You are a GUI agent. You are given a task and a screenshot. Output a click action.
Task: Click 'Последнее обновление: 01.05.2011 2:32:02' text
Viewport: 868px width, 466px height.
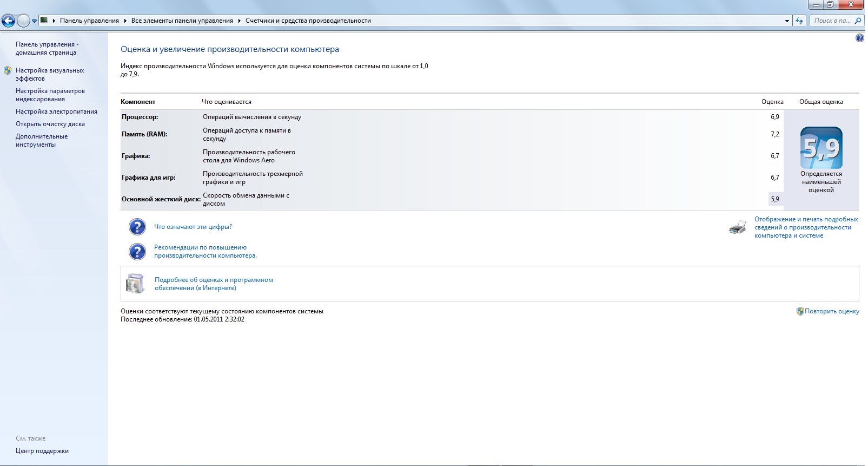(x=182, y=319)
